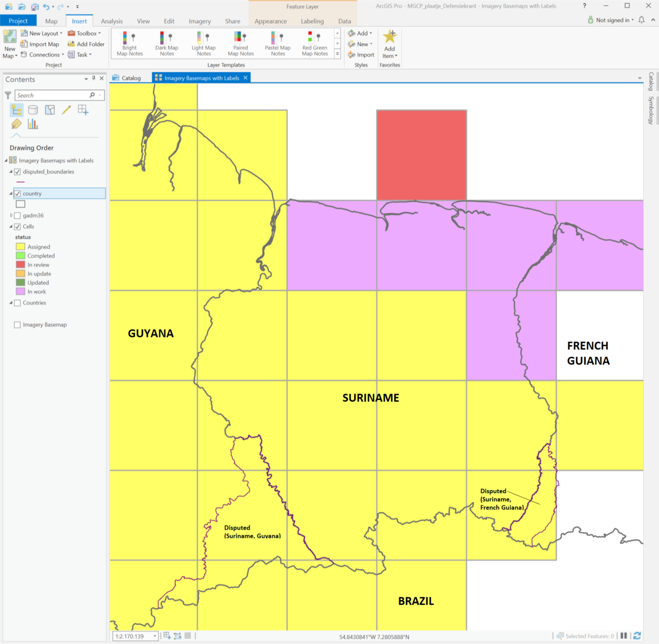Select List By Data Source icon
The height and width of the screenshot is (644, 659).
[x=33, y=110]
